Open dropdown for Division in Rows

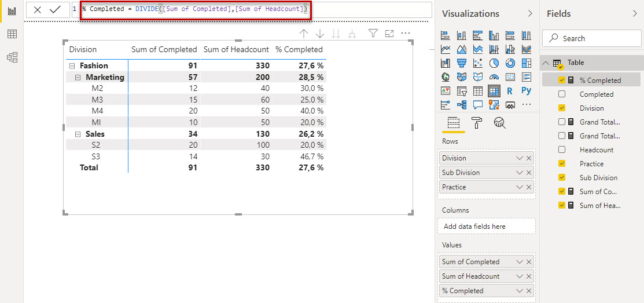pyautogui.click(x=520, y=158)
